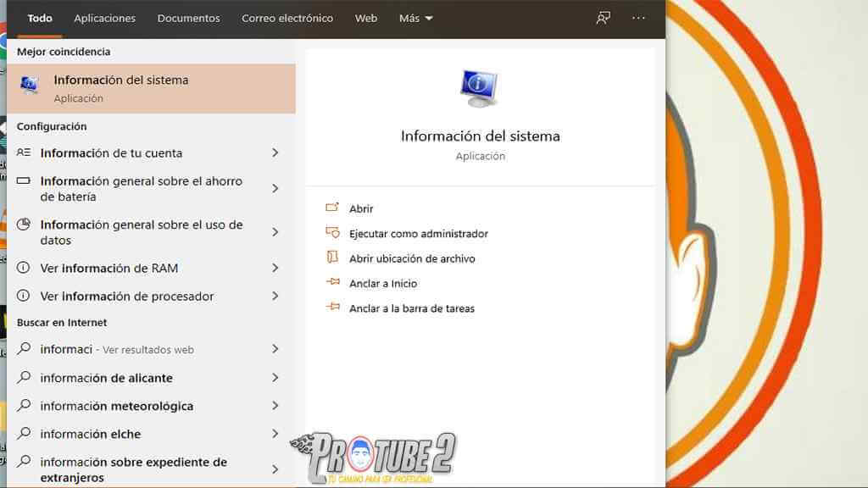The image size is (868, 488).
Task: Switch to the Aplicaciones tab
Action: [x=104, y=18]
